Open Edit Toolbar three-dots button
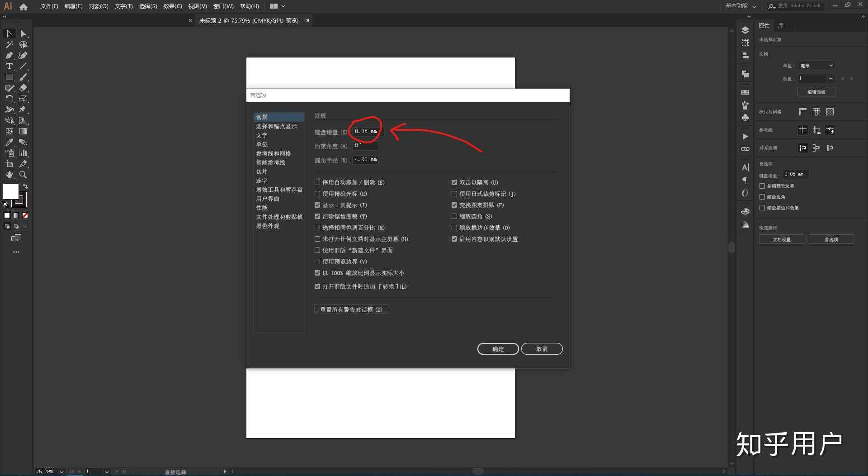 click(x=16, y=252)
